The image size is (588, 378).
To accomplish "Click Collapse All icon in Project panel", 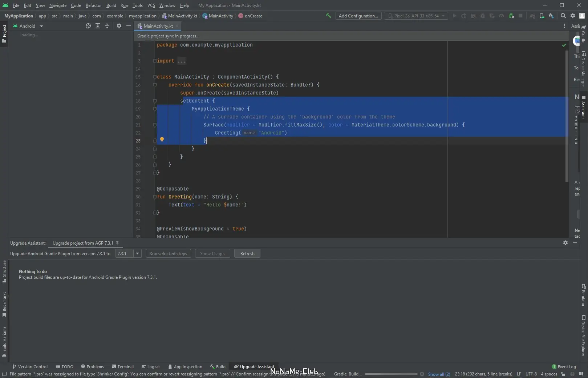I will (x=107, y=26).
